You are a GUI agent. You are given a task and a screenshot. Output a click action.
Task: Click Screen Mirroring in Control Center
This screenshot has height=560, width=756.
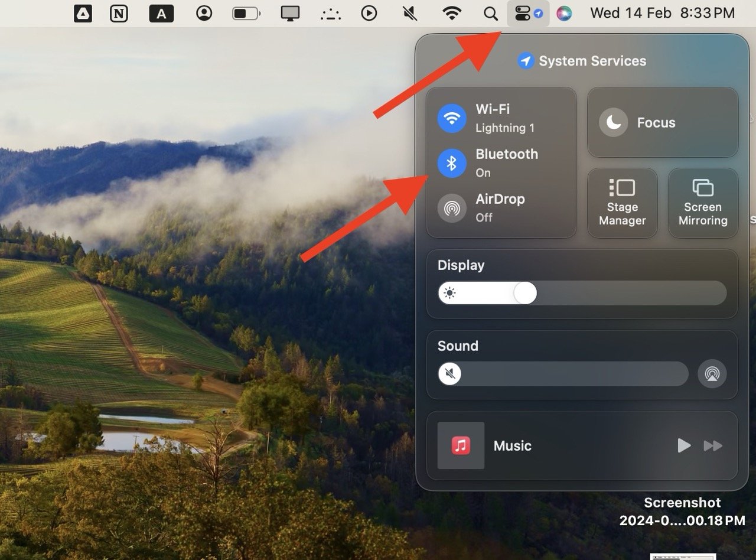point(702,203)
